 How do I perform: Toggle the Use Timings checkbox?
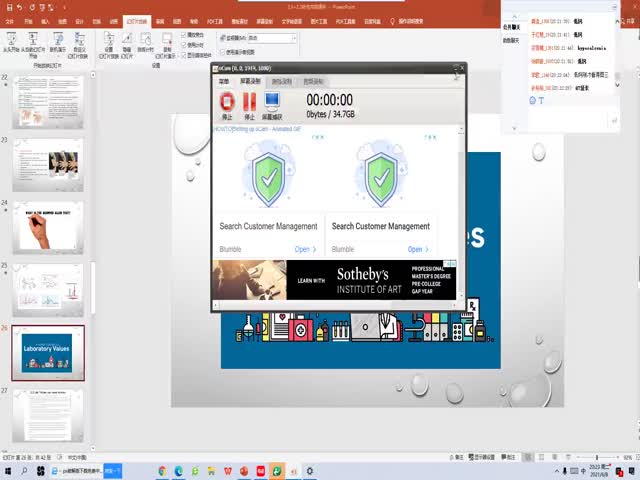click(187, 45)
